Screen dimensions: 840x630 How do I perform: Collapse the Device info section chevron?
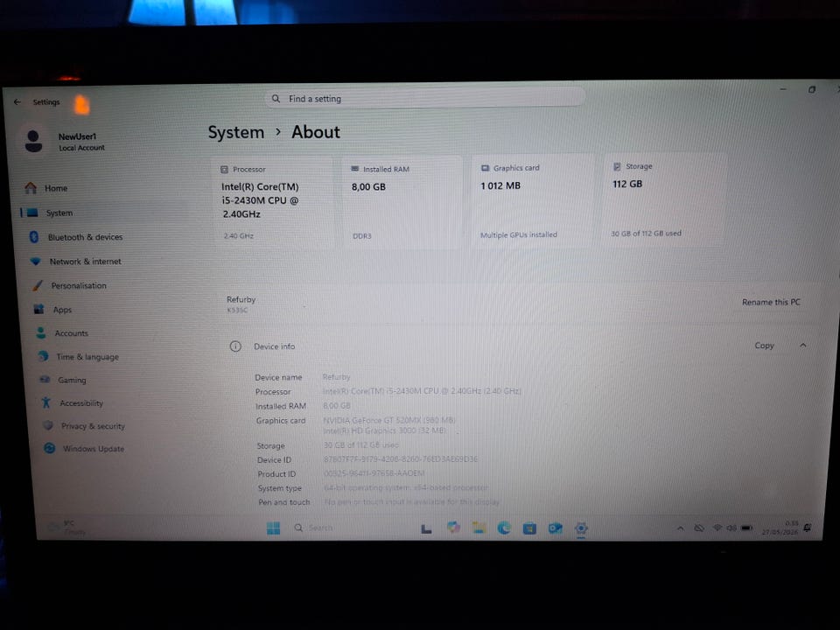click(802, 346)
